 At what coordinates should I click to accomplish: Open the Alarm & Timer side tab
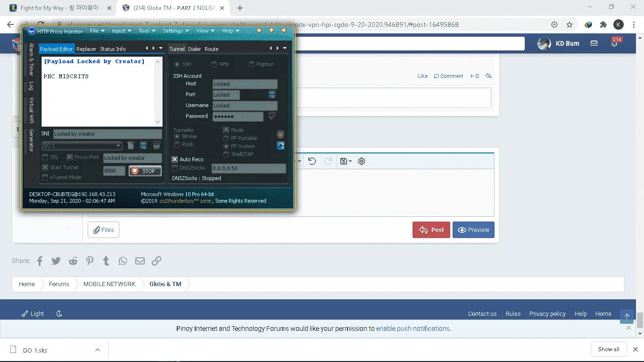point(31,59)
